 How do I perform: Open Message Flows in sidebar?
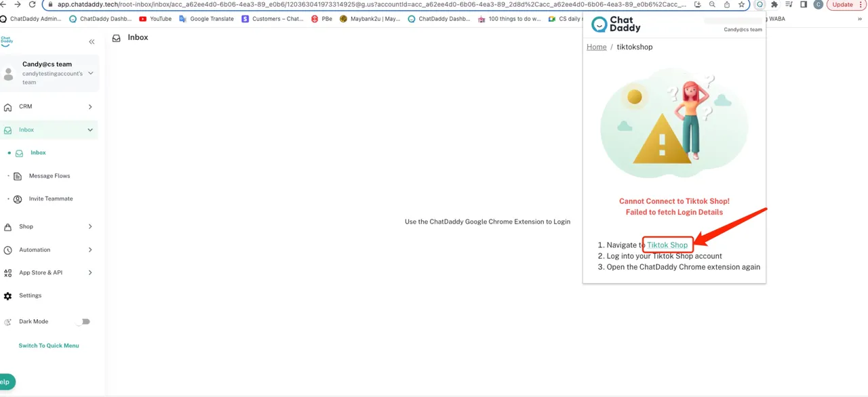click(x=49, y=176)
